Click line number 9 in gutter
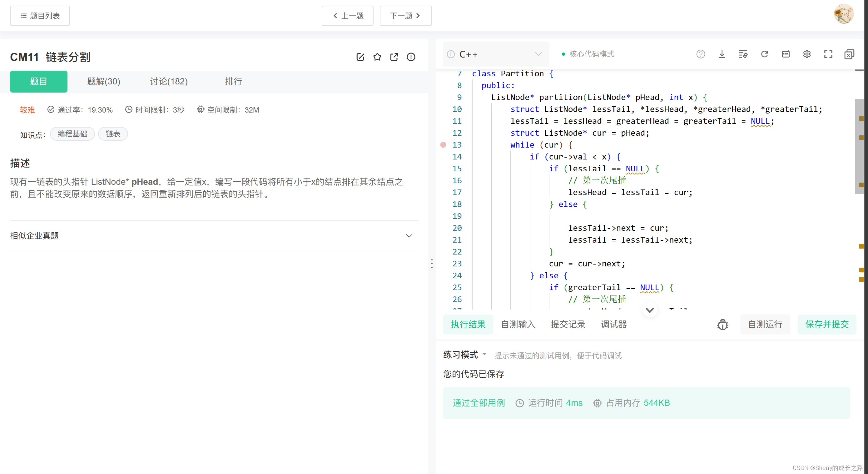The image size is (868, 474). tap(459, 98)
